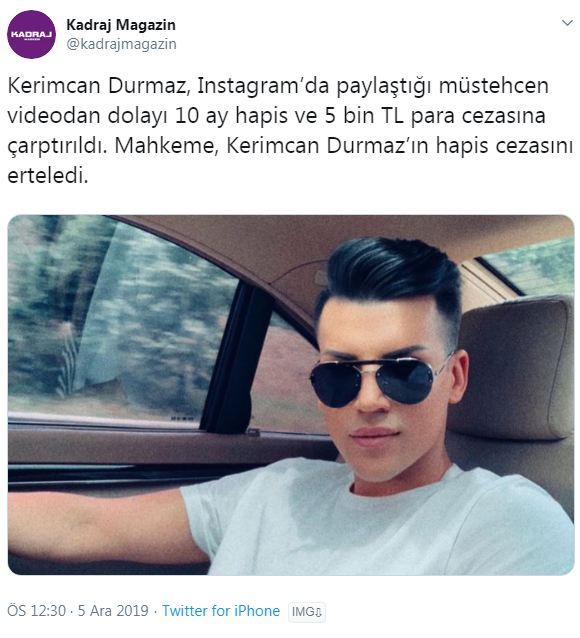The width and height of the screenshot is (580, 638).
Task: Click the word 'erteledi.' in tweet
Action: pos(48,176)
